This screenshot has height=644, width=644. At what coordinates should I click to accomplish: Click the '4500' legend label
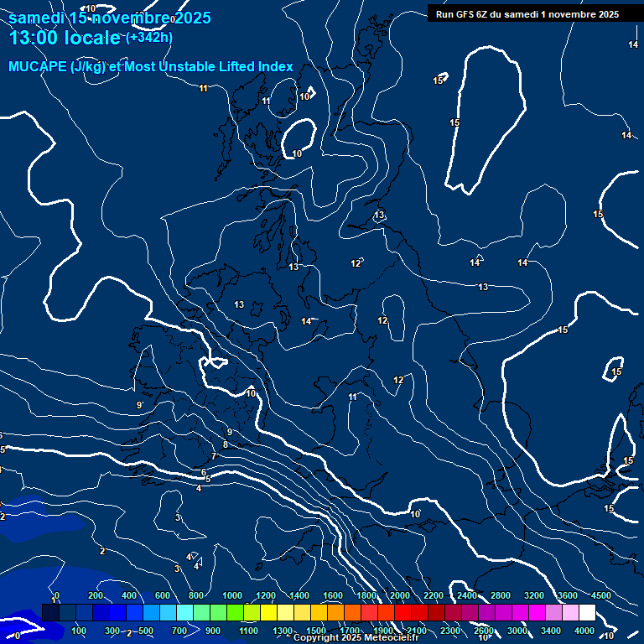601,595
